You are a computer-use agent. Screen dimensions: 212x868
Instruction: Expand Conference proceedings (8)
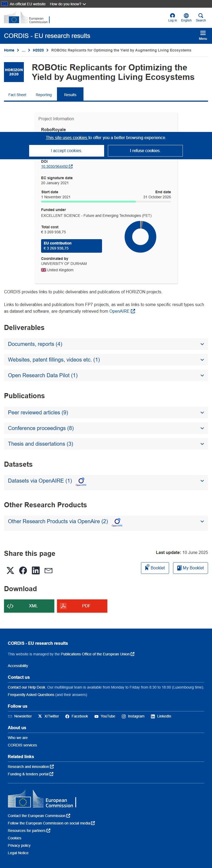pyautogui.click(x=106, y=428)
